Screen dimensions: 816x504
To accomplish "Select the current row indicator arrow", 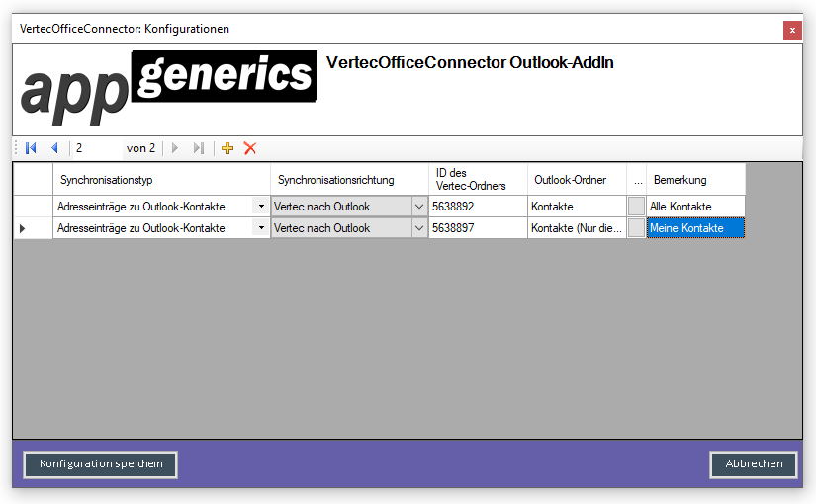I will (x=22, y=228).
